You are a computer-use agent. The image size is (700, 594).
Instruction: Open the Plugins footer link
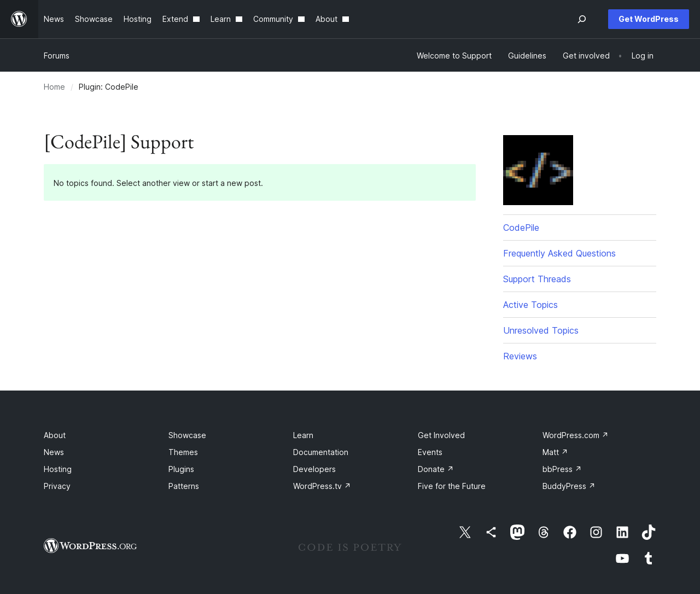pyautogui.click(x=181, y=469)
